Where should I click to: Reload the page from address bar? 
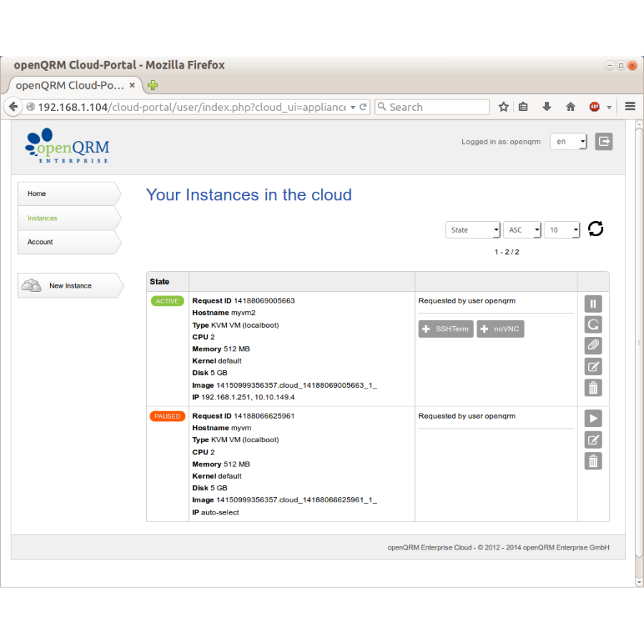coord(363,107)
